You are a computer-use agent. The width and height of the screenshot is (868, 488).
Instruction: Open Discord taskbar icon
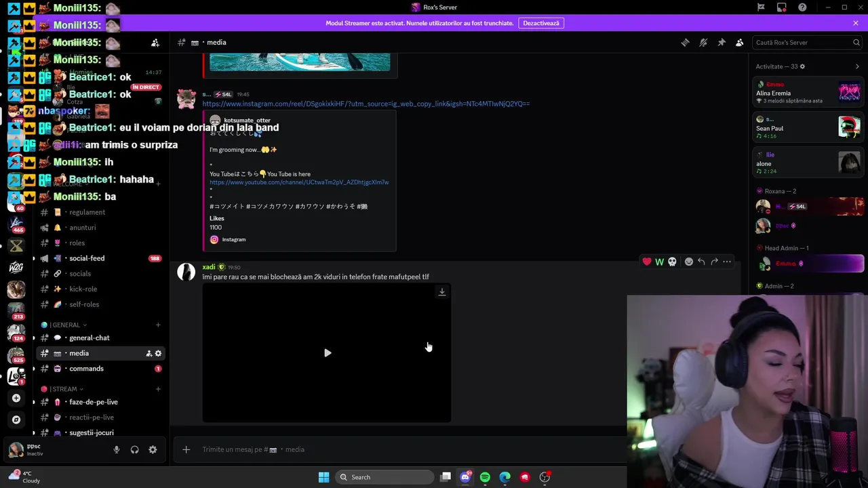(465, 477)
